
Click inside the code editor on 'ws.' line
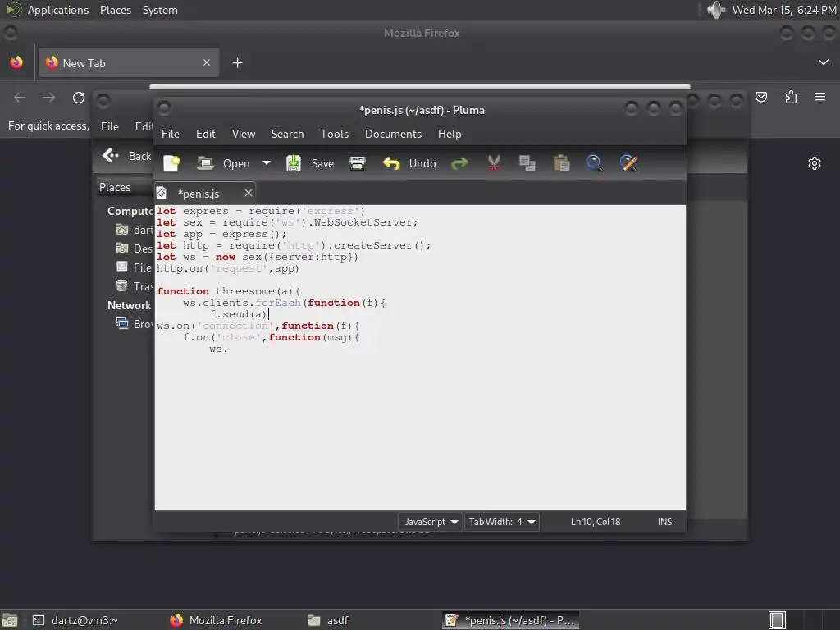[x=218, y=349]
